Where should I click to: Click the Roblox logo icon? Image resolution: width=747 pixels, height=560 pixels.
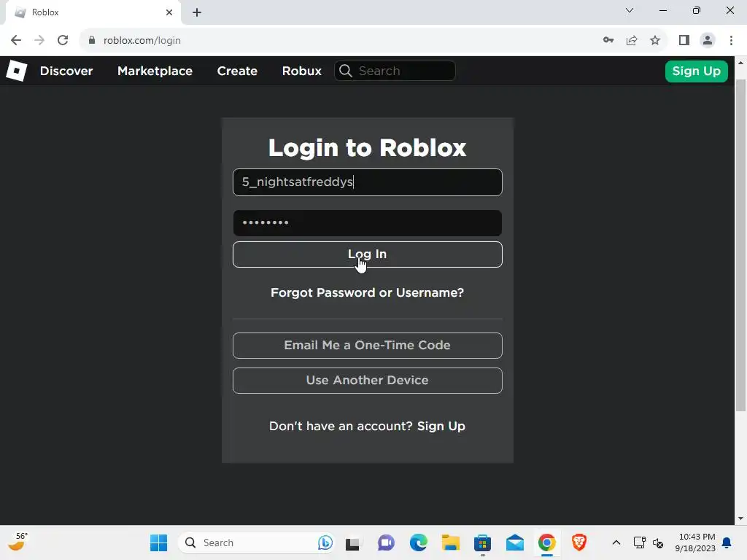[16, 71]
